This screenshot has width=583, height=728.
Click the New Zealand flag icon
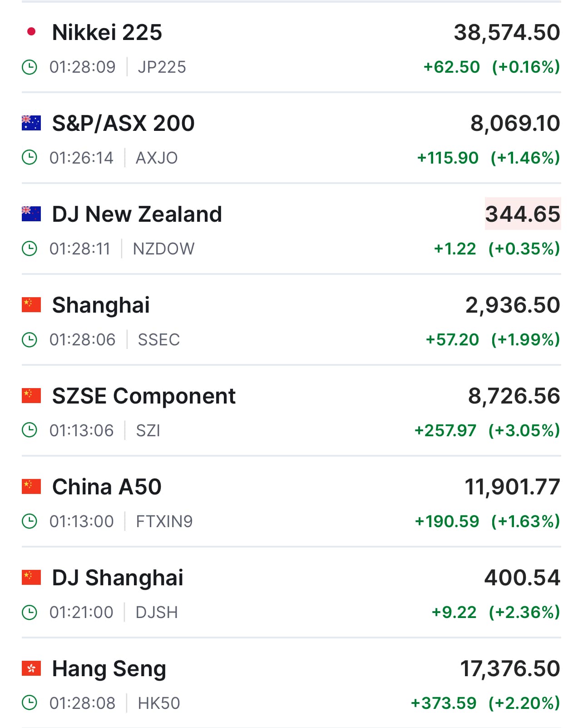[31, 214]
